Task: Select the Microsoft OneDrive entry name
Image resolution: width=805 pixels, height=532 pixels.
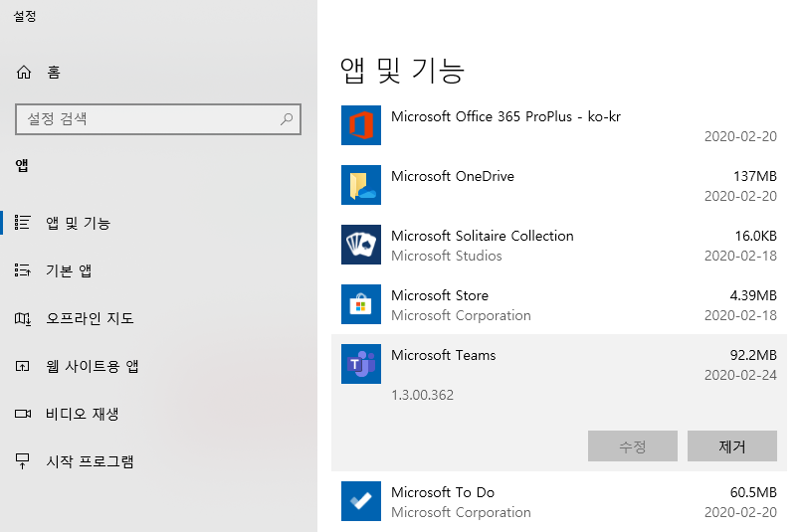Action: (x=453, y=176)
